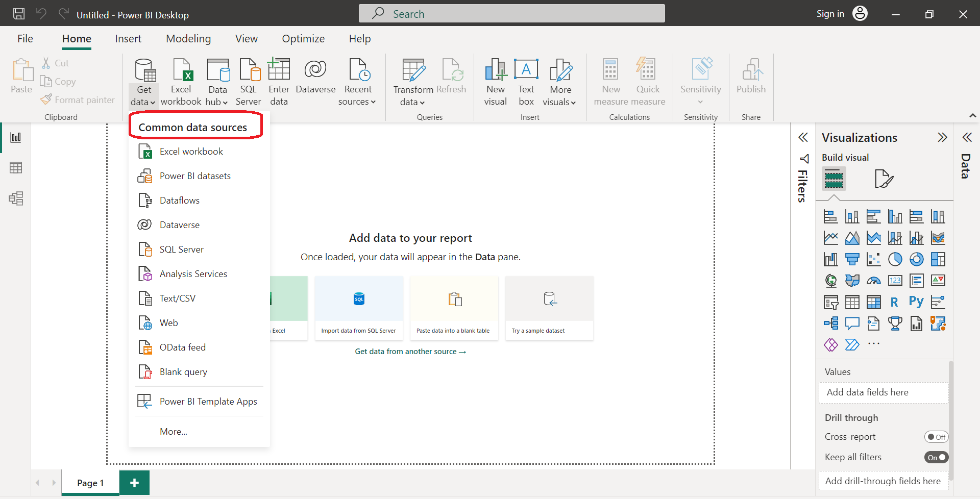Select the funnel chart visual

coord(852,259)
